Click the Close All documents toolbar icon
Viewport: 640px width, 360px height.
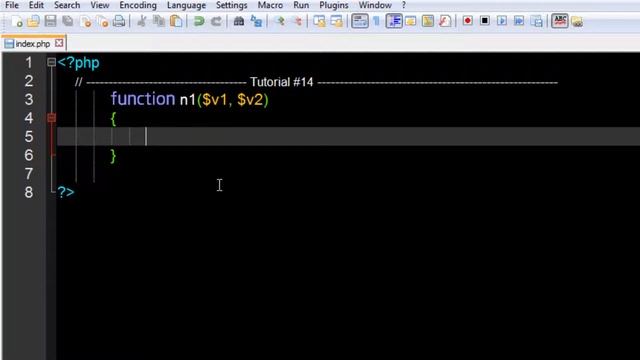[102, 21]
